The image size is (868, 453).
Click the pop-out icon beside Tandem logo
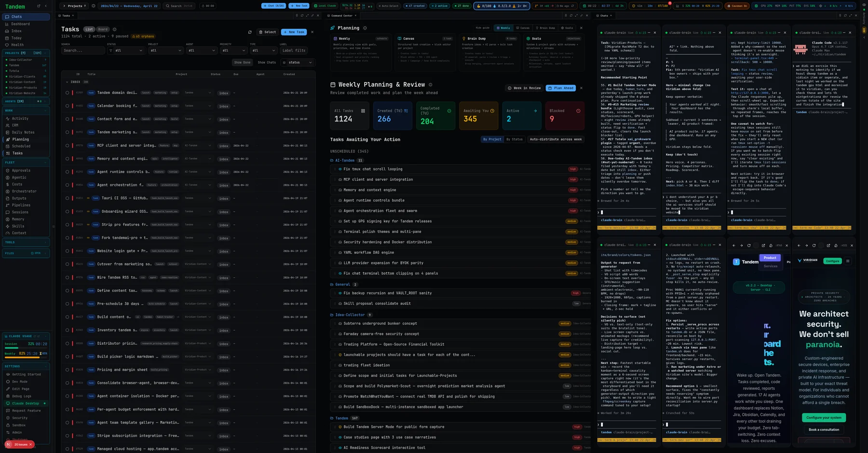coord(39,6)
